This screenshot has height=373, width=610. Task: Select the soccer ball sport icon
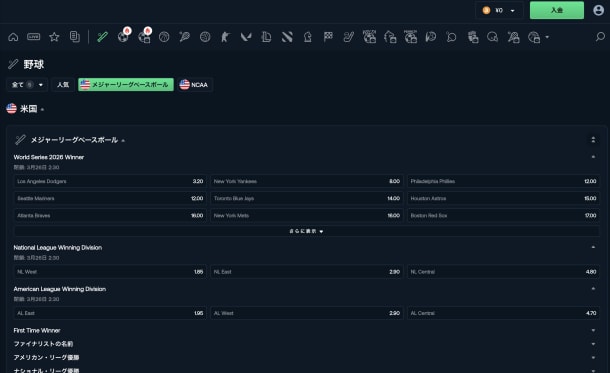point(123,37)
